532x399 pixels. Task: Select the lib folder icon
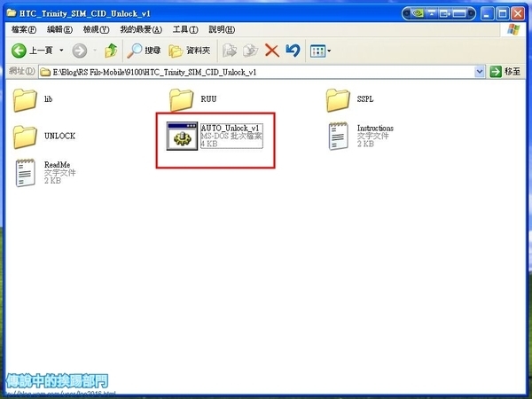pyautogui.click(x=25, y=100)
